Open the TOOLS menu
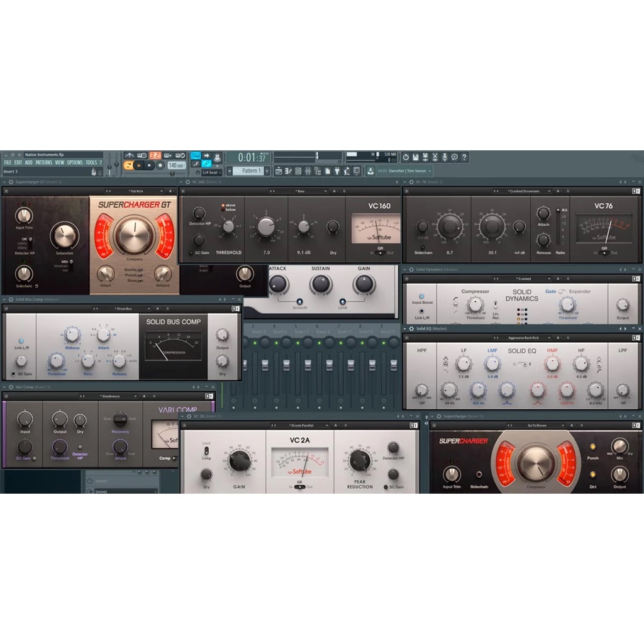644x644 pixels. click(91, 163)
